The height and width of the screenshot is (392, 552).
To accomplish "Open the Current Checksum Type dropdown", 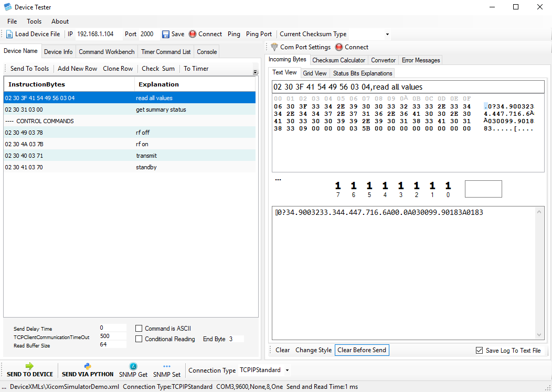I will click(387, 34).
